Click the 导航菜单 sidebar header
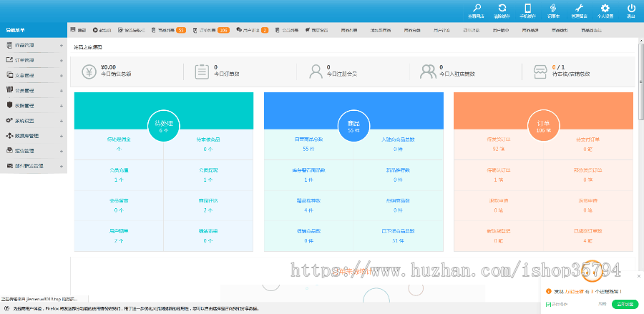Viewport: 644px width, 314px height. [x=34, y=30]
